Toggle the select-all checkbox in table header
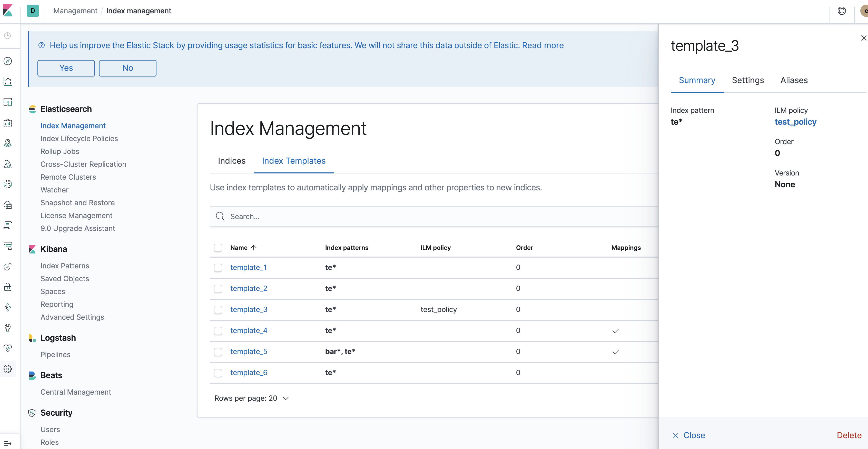Image resolution: width=868 pixels, height=449 pixels. 218,248
